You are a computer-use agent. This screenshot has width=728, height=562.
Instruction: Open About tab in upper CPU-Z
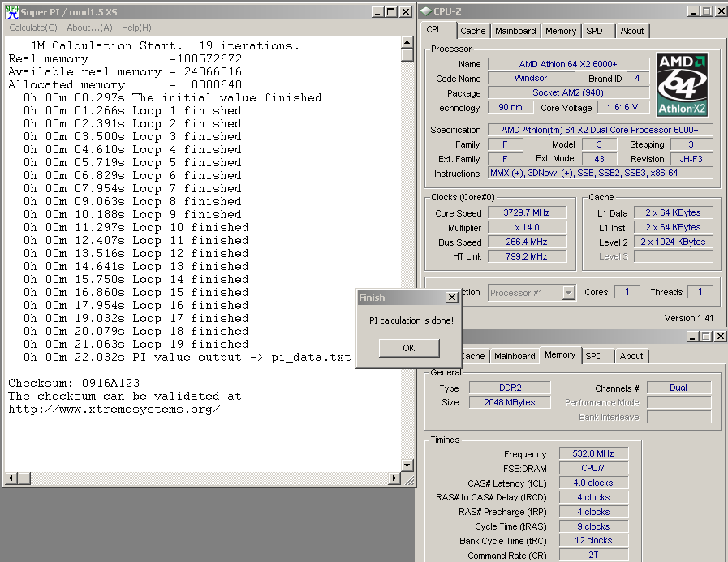632,31
